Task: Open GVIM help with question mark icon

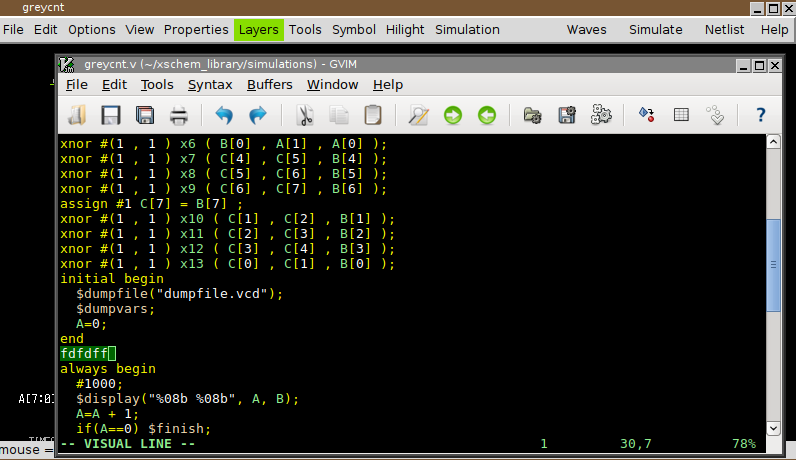Action: click(x=760, y=115)
